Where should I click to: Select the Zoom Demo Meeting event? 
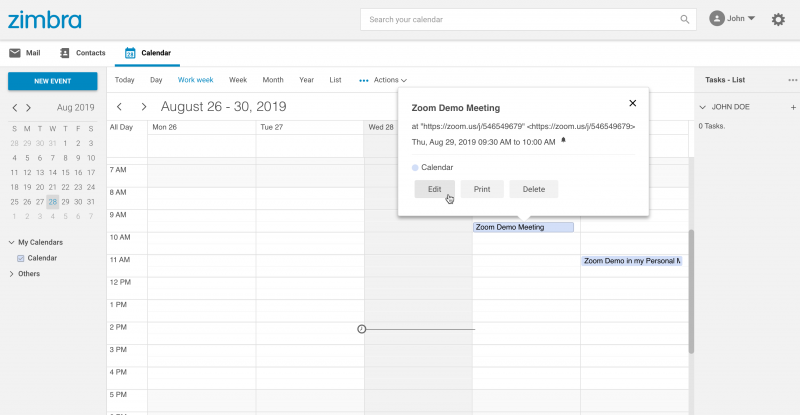(523, 227)
